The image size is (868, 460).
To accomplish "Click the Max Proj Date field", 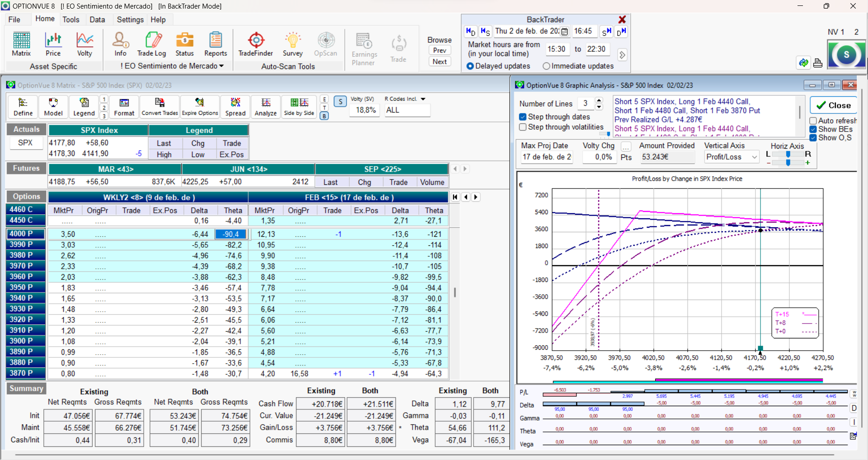I will pyautogui.click(x=547, y=157).
